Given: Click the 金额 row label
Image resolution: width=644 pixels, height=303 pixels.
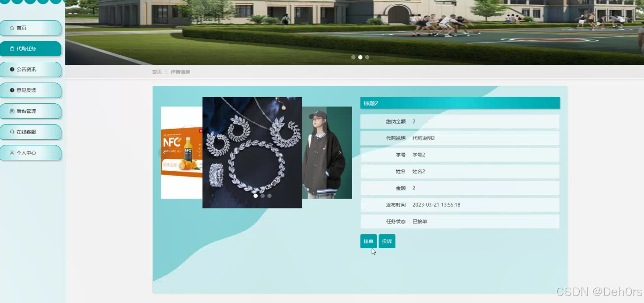Looking at the screenshot, I should 400,188.
